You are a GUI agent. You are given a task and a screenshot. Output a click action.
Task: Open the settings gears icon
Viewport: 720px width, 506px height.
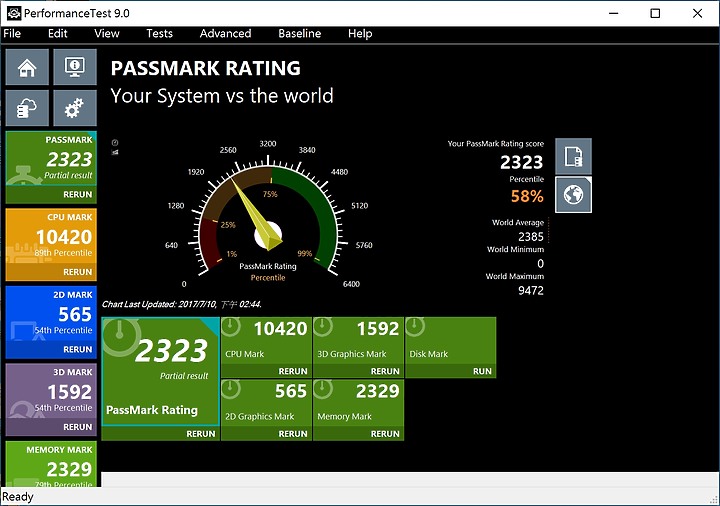tap(75, 108)
